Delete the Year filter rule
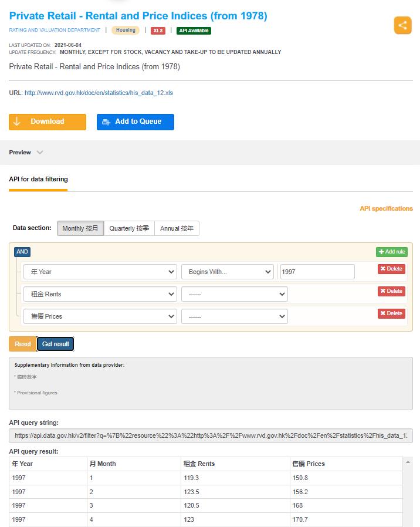This screenshot has height=527, width=420. pyautogui.click(x=391, y=269)
